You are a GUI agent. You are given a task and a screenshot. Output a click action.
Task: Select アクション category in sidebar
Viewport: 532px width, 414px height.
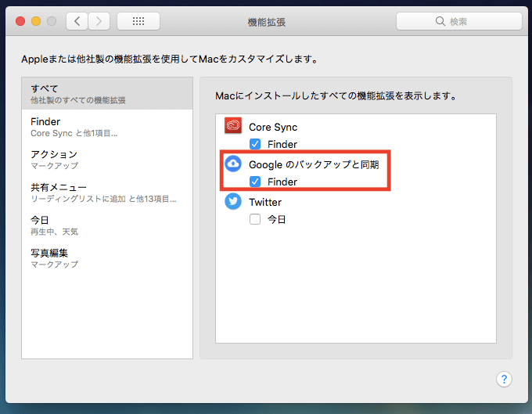(107, 160)
